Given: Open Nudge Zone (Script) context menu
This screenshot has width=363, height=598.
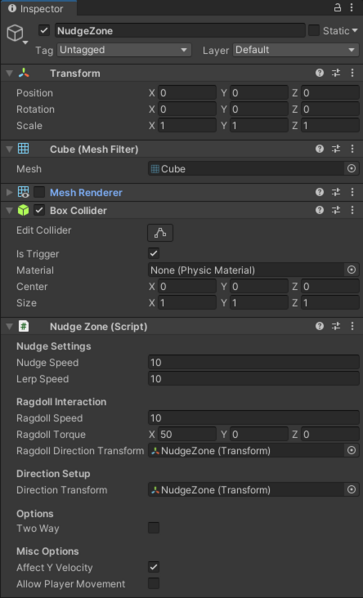Looking at the screenshot, I should (352, 326).
